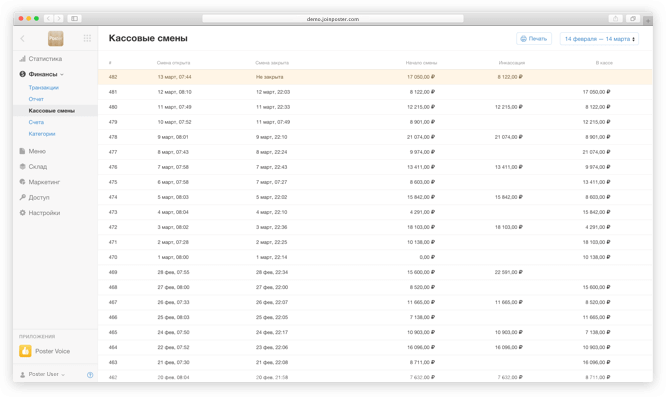666x397 pixels.
Task: Go forward with Safari forward arrow
Action: coord(59,18)
